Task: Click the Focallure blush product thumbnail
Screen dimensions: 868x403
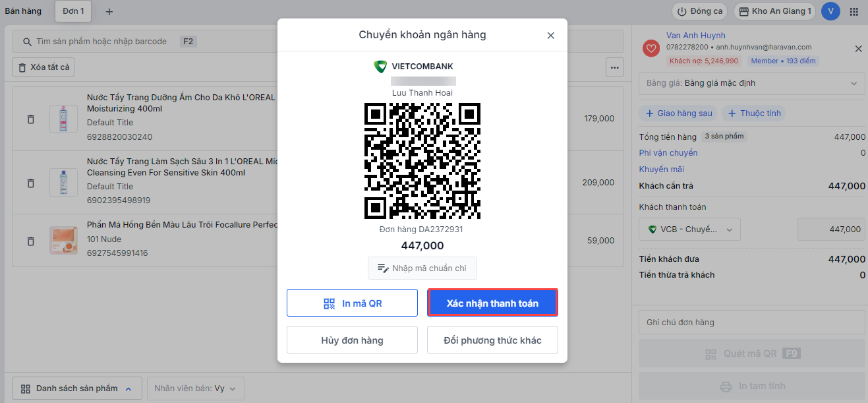Action: click(63, 241)
